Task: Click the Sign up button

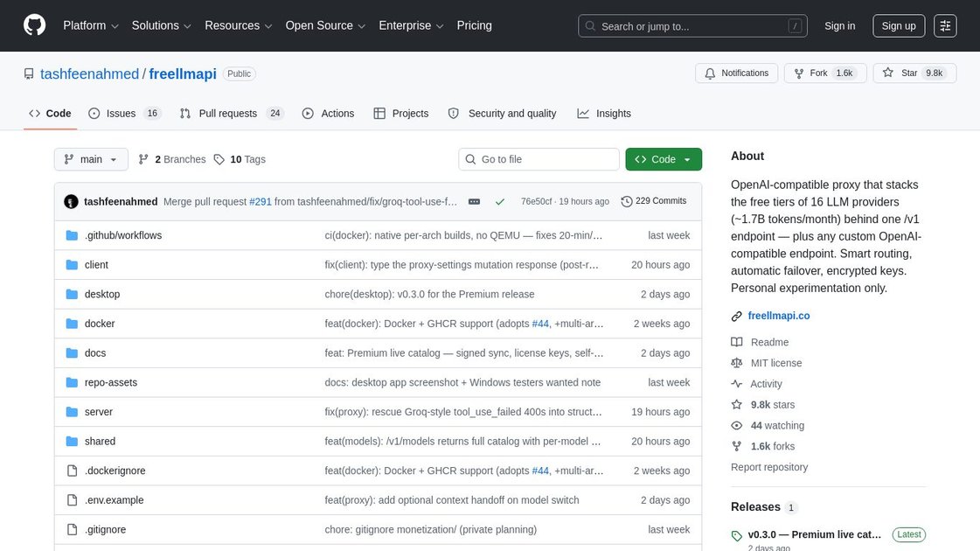Action: pos(898,25)
